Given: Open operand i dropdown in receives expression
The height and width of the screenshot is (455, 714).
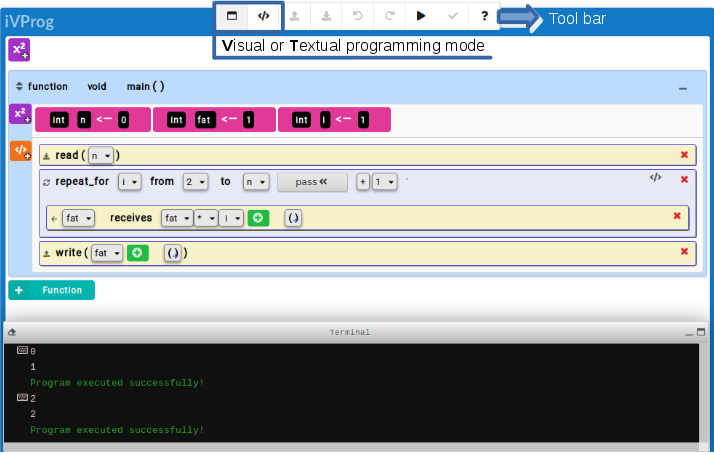Looking at the screenshot, I should pyautogui.click(x=231, y=218).
